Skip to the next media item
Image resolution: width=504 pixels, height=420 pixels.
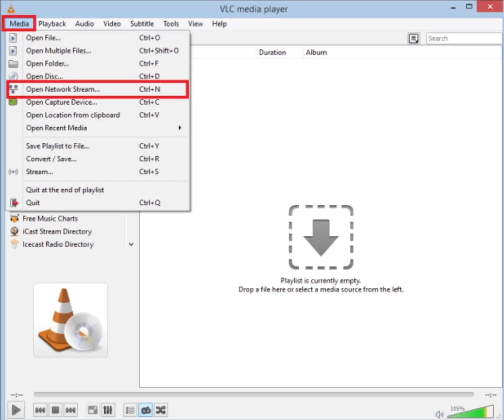tap(70, 410)
